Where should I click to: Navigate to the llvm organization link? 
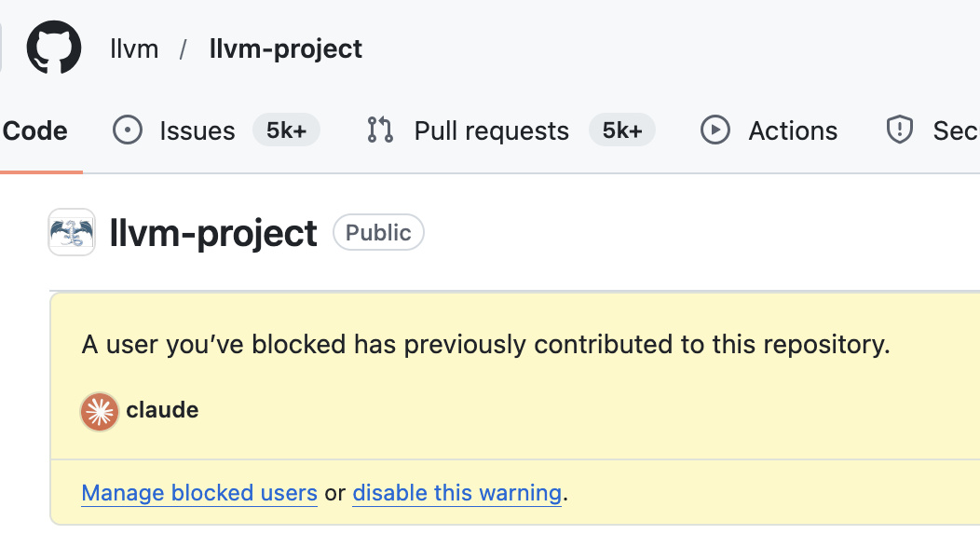[134, 48]
